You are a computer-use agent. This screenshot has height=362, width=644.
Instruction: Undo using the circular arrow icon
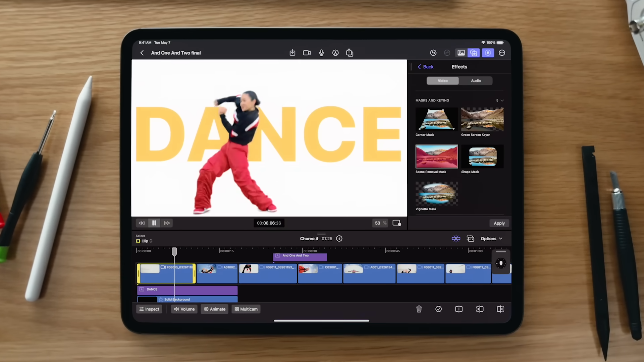[433, 53]
